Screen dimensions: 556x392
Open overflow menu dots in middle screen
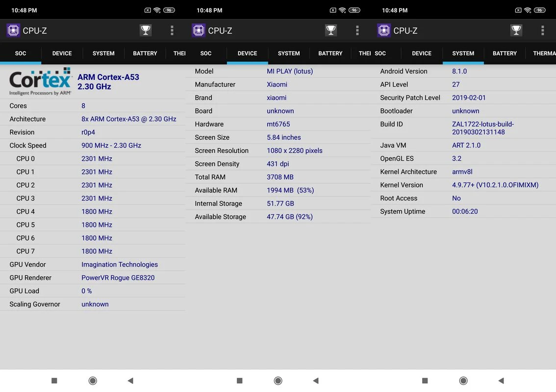click(357, 30)
